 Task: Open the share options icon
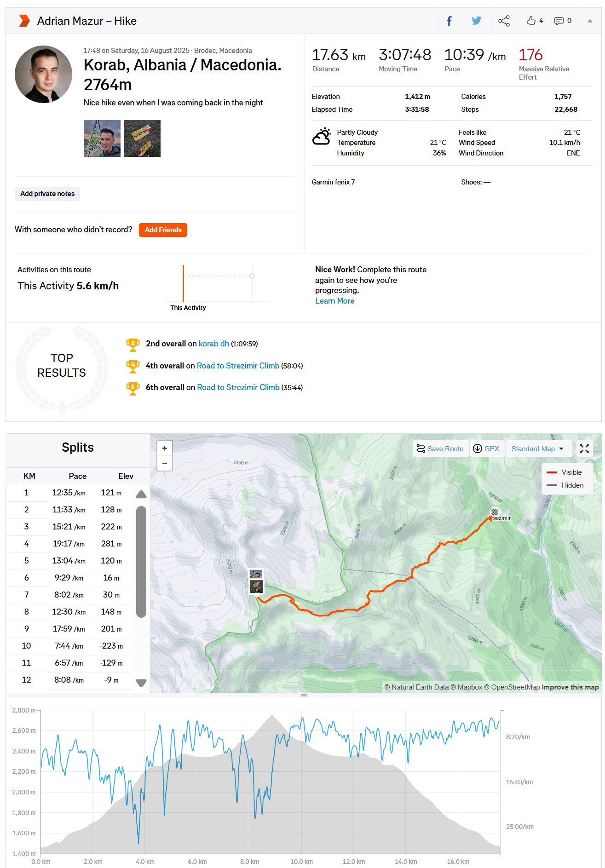504,21
